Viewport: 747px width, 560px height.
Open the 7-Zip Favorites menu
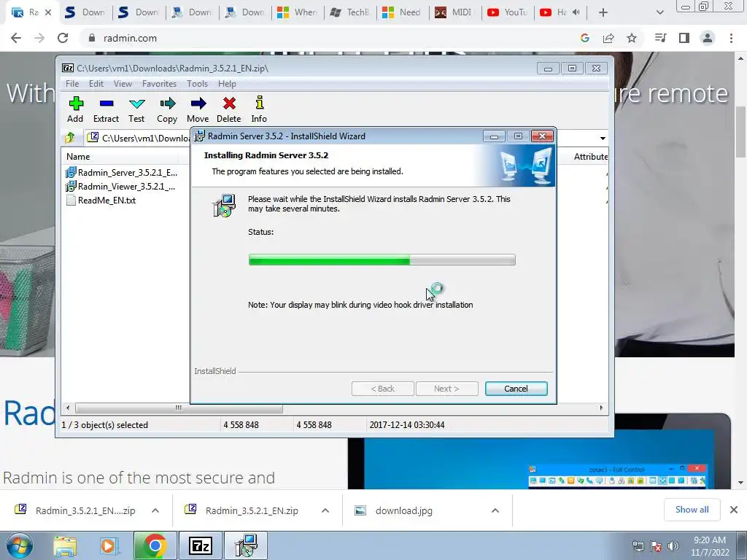point(159,84)
